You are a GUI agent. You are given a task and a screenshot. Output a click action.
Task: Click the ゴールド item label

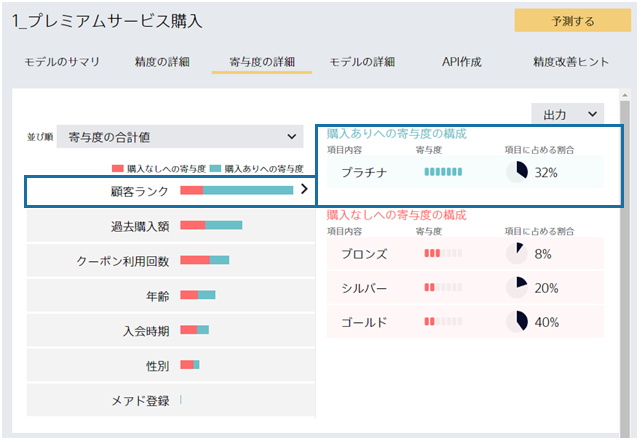pos(364,322)
